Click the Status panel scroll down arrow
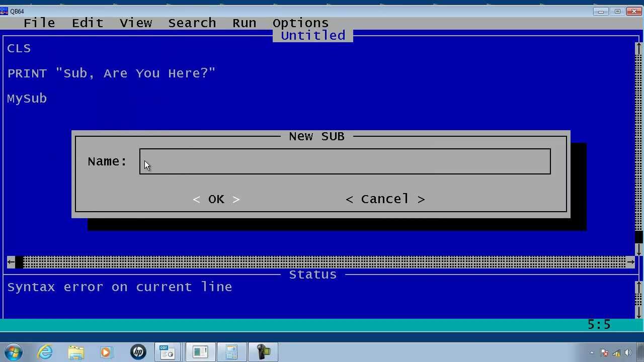This screenshot has height=362, width=644. click(639, 312)
